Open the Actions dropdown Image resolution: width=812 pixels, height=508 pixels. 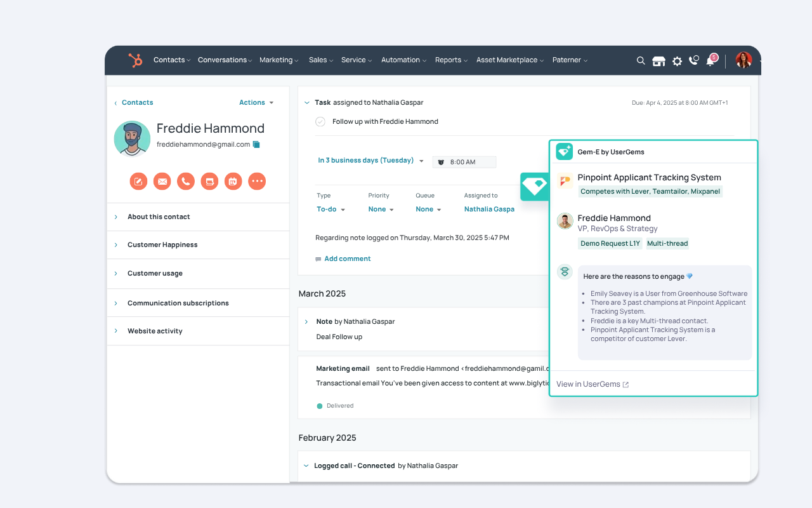pos(256,103)
